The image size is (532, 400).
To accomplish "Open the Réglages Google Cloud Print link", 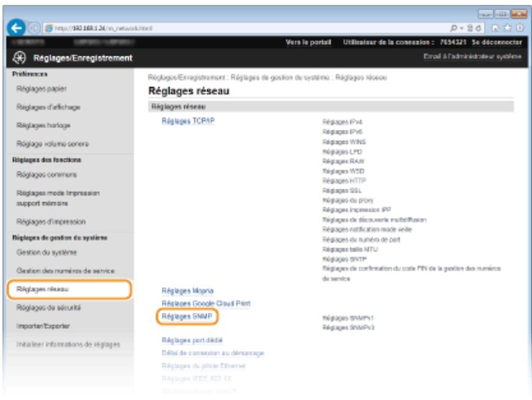I will (206, 303).
